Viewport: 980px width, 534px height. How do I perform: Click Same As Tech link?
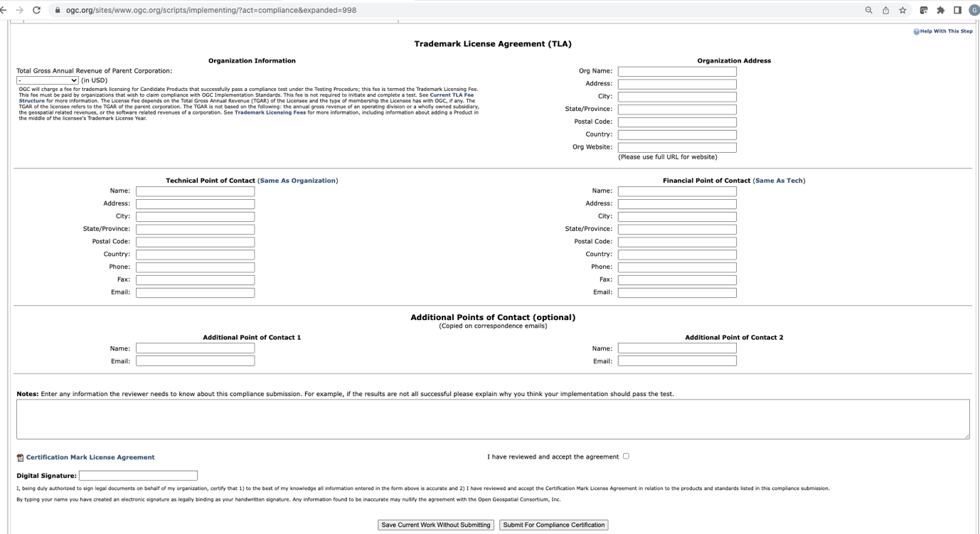[779, 181]
